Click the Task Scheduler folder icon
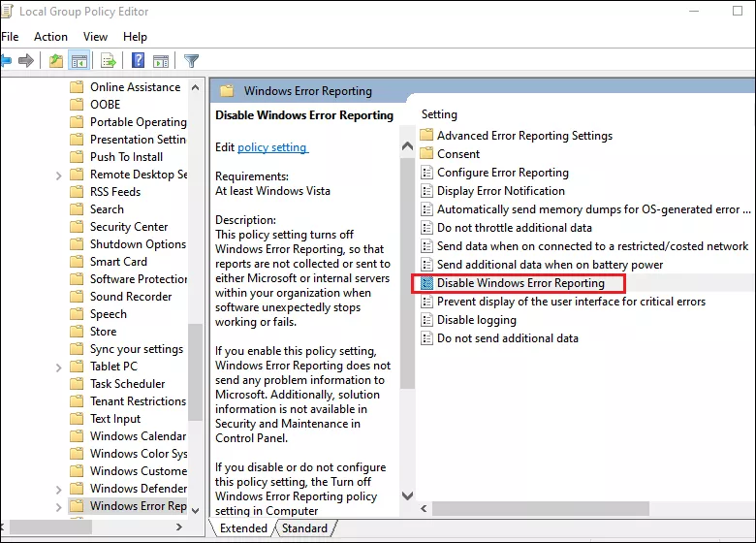The height and width of the screenshot is (543, 756). tap(77, 383)
